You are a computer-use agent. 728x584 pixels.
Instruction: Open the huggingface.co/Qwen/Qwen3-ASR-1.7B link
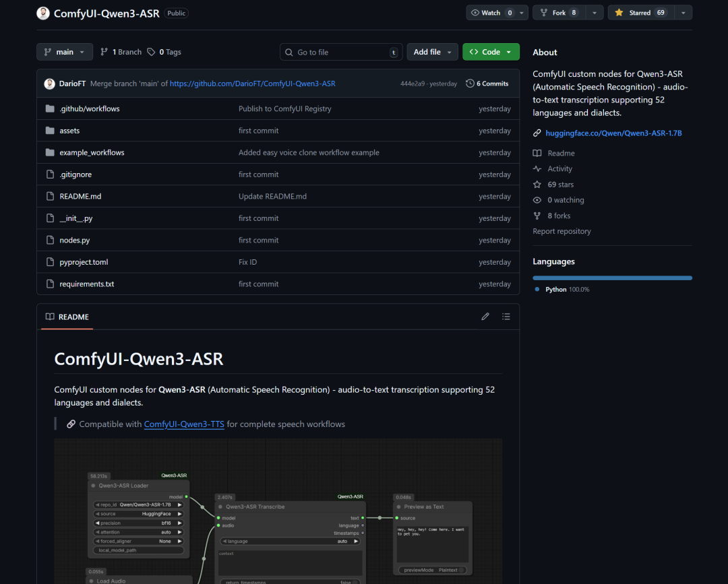613,133
